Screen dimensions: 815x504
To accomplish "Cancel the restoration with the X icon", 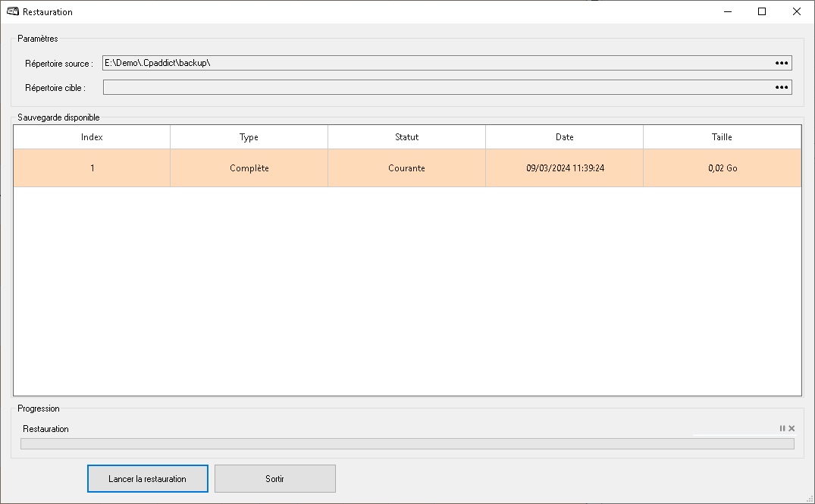I will pos(791,429).
